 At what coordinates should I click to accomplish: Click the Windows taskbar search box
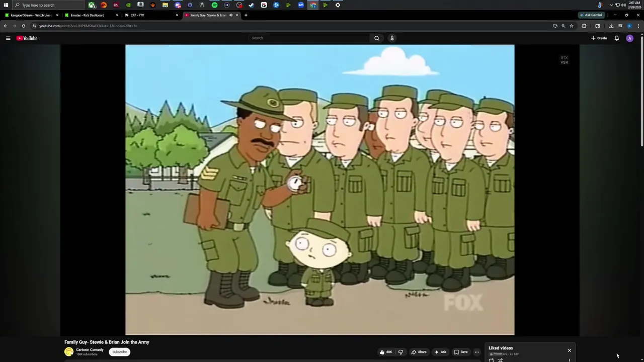click(48, 5)
